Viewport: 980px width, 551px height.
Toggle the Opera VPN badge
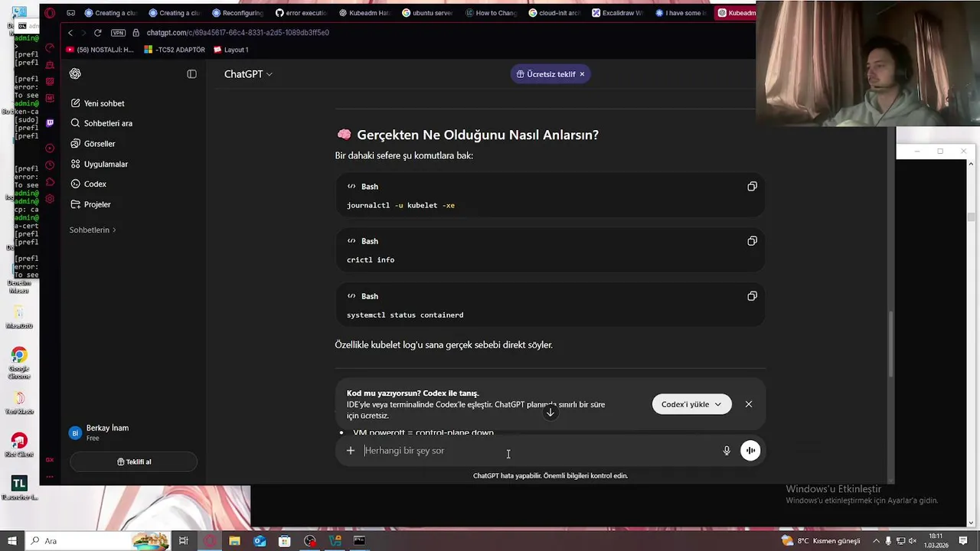[118, 33]
